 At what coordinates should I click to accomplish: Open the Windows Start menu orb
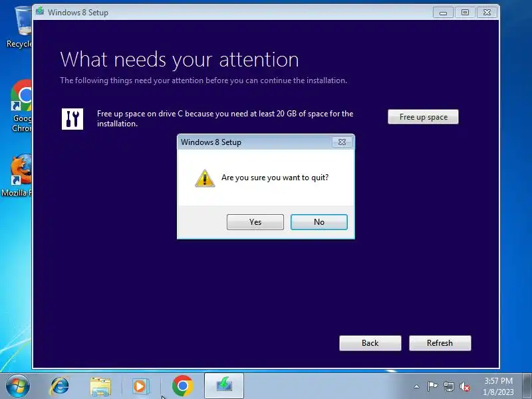click(x=17, y=386)
